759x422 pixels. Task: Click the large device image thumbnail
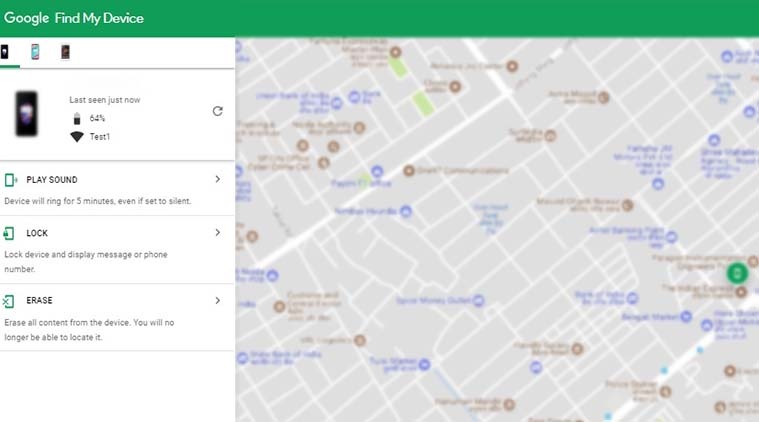pos(26,114)
